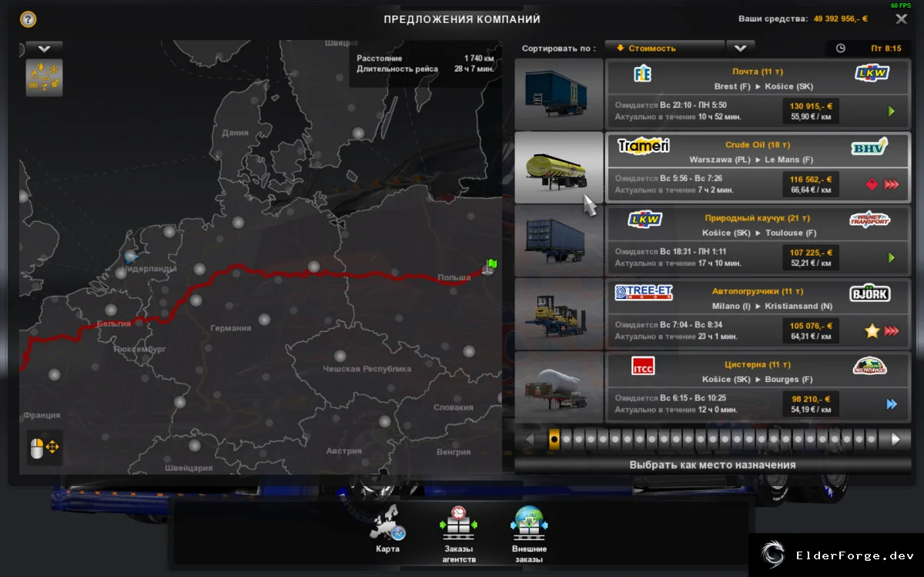
Task: Click the blue marker near Нидерланды
Action: point(130,255)
